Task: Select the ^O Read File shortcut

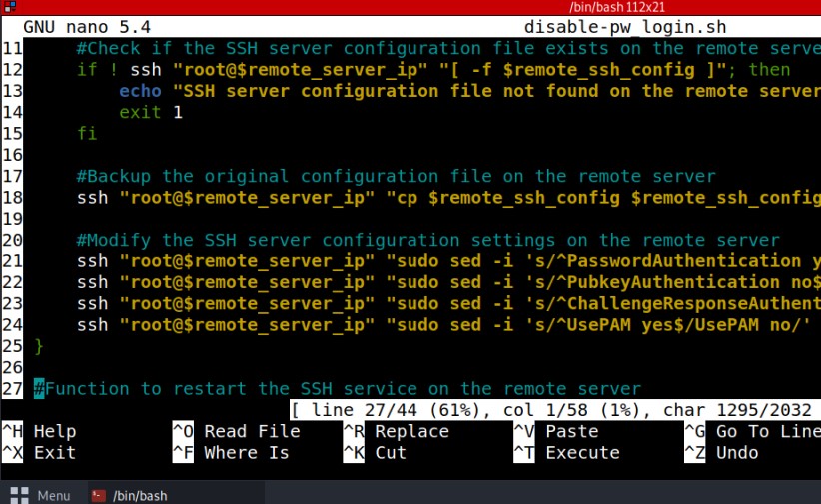Action: pyautogui.click(x=236, y=431)
